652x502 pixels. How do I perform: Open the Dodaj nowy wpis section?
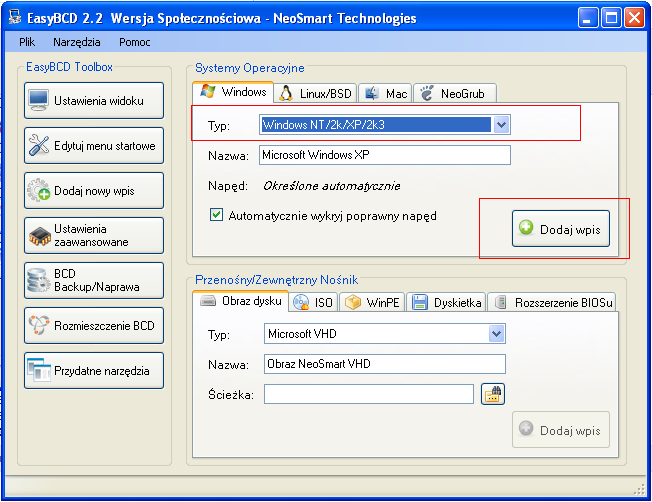94,190
